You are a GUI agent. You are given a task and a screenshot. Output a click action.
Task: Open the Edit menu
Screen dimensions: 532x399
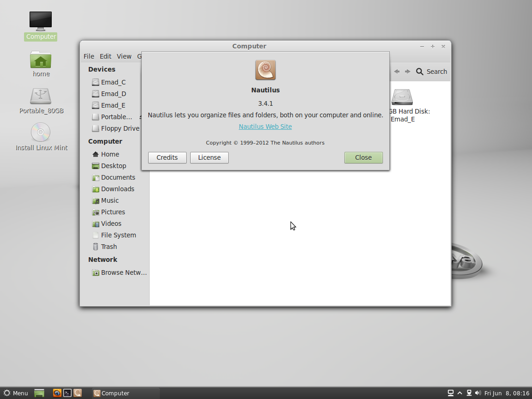(x=105, y=56)
